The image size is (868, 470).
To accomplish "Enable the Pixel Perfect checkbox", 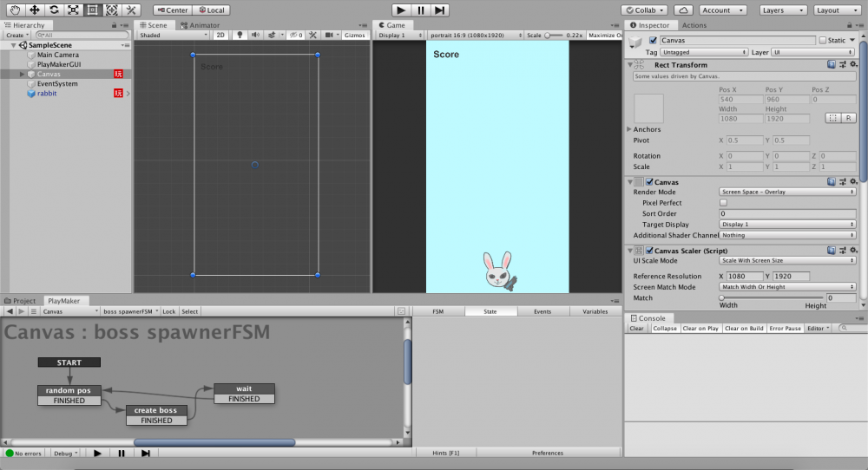I will click(x=724, y=202).
